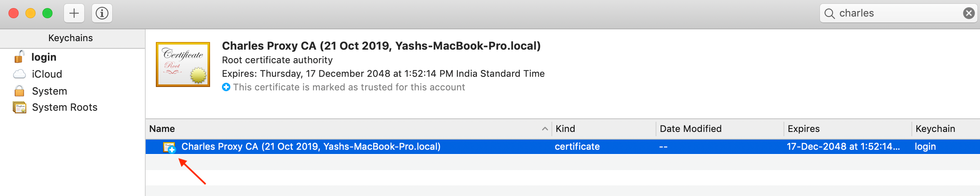Viewport: 980px width, 196px height.
Task: Click the System padlock icon
Action: pyautogui.click(x=19, y=91)
